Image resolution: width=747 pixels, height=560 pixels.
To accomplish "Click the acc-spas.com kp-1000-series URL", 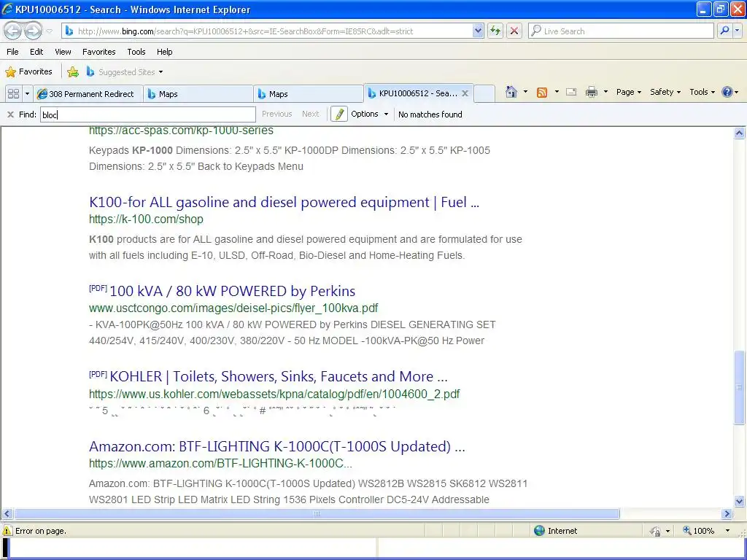I will tap(181, 131).
